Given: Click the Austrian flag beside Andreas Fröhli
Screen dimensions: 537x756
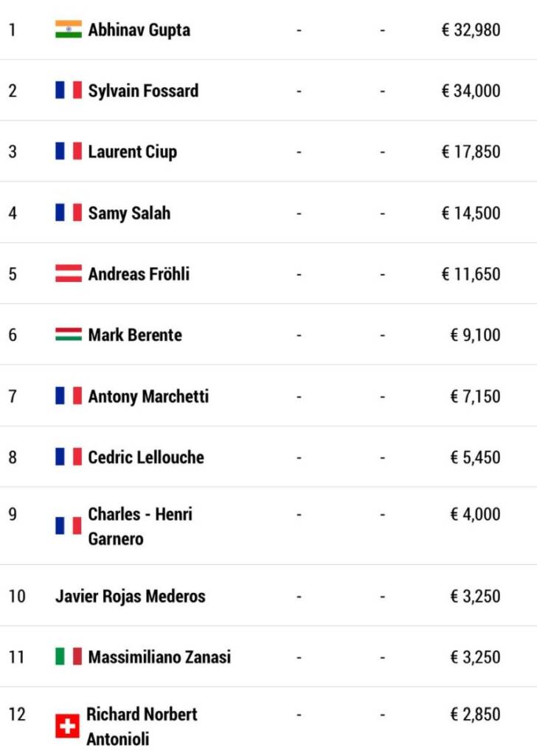Looking at the screenshot, I should point(69,273).
